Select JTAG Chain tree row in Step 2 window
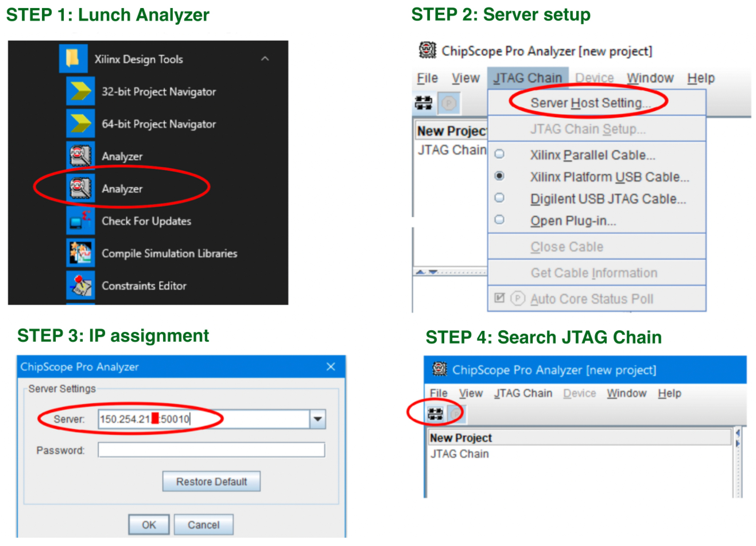The width and height of the screenshot is (756, 546). 452,150
